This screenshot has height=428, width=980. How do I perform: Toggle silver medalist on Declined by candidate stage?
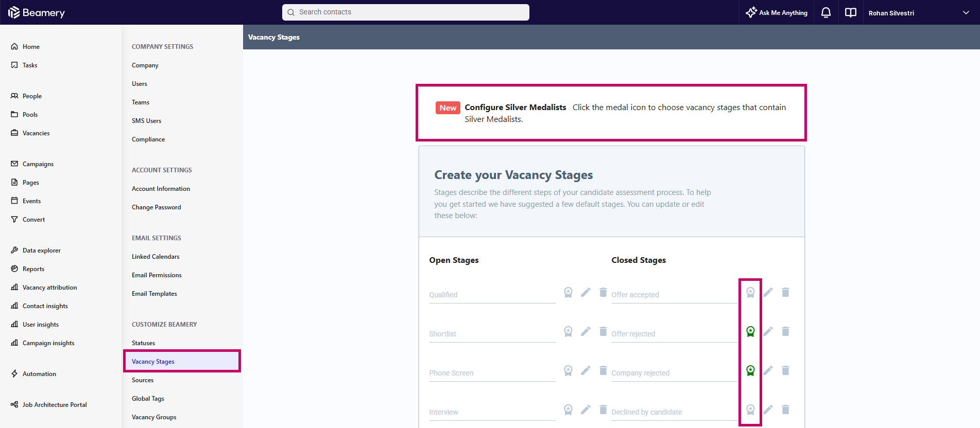(750, 409)
